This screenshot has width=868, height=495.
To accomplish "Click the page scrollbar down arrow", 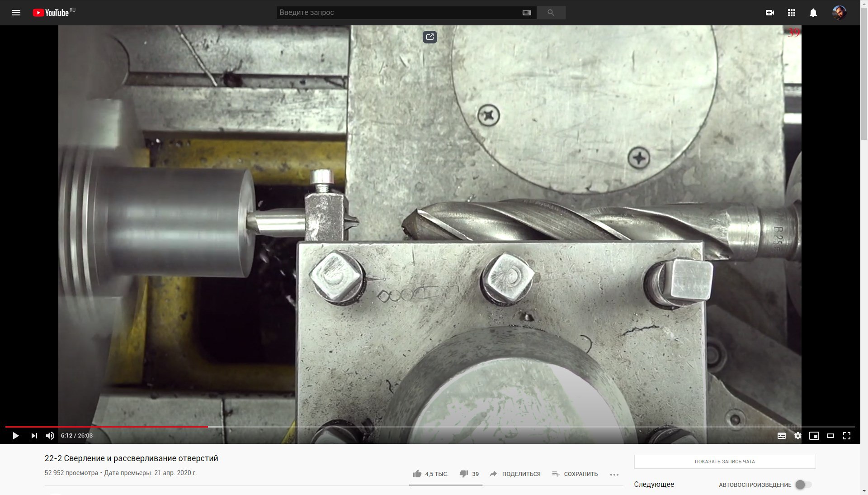I will click(864, 491).
